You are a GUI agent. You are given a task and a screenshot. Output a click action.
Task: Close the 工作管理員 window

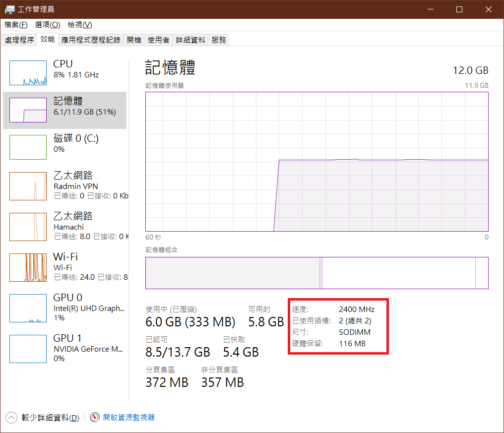pos(489,9)
